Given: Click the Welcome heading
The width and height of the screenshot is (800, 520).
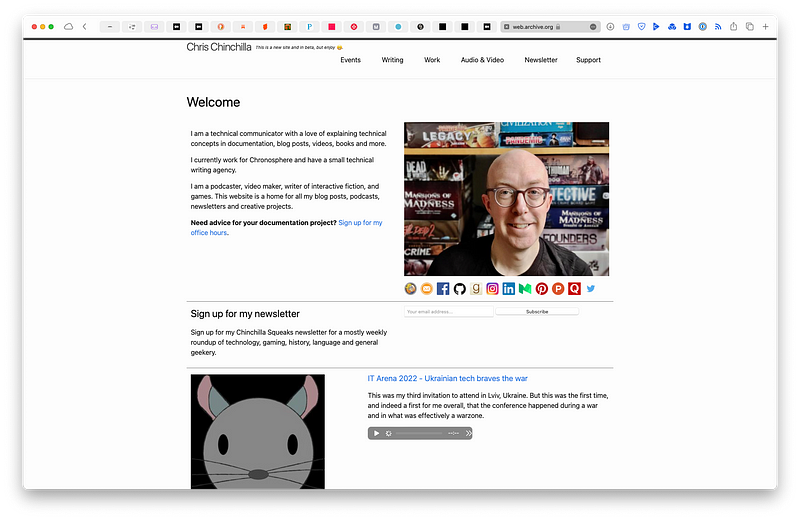Looking at the screenshot, I should click(x=213, y=102).
